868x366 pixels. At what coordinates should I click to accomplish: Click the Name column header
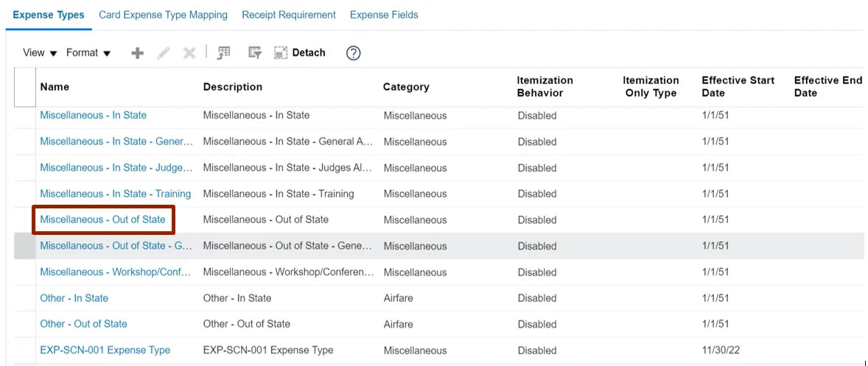pyautogui.click(x=55, y=87)
